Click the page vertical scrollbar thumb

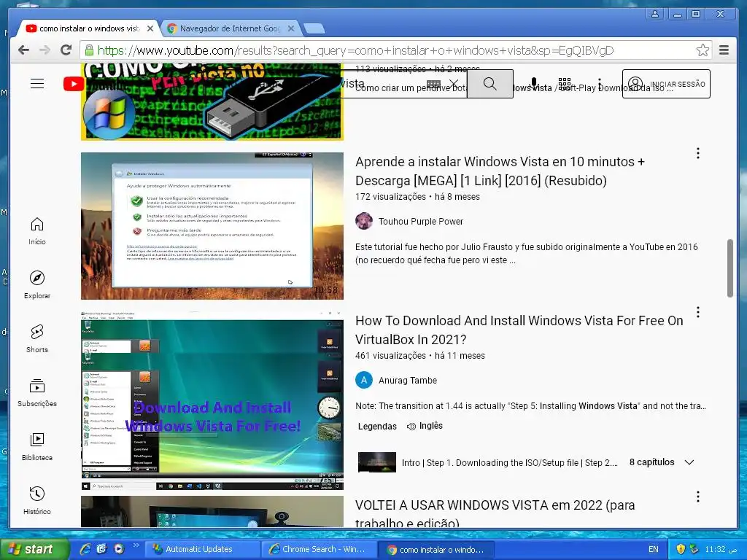(x=729, y=268)
